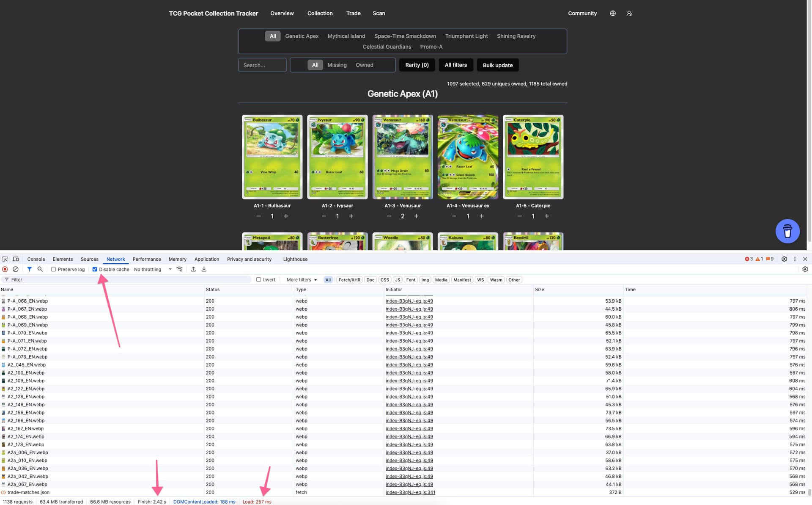
Task: Click the Bulk update button
Action: point(497,65)
